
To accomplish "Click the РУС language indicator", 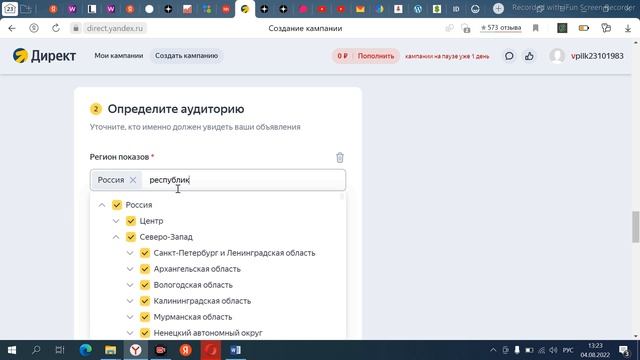I will click(x=568, y=350).
